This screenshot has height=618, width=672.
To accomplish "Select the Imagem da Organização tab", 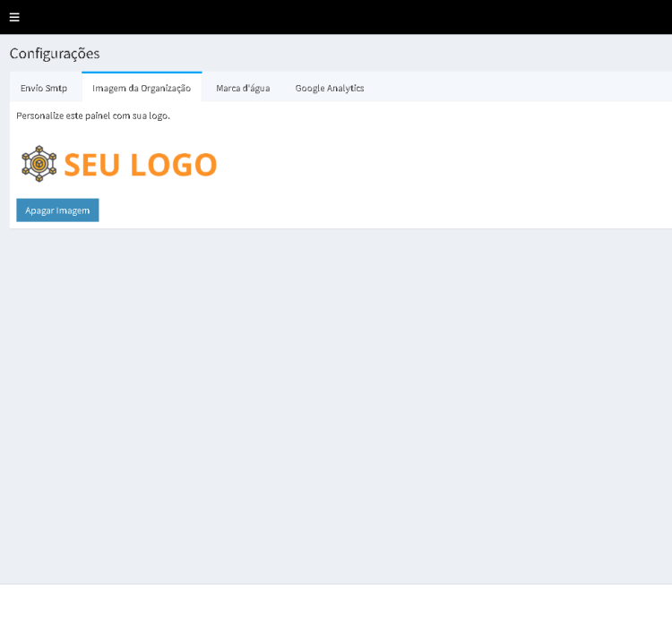I will click(x=142, y=88).
